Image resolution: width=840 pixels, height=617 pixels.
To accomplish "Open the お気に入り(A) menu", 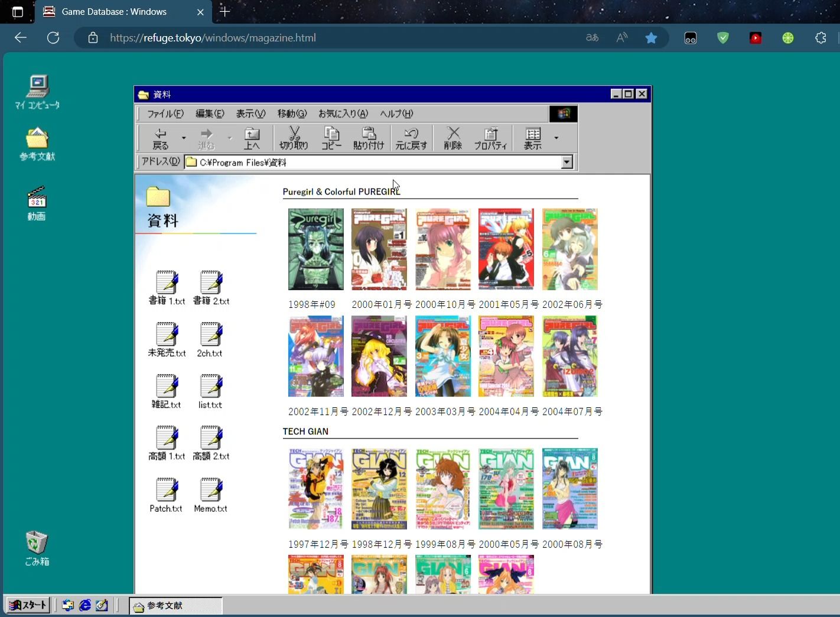I will click(343, 113).
